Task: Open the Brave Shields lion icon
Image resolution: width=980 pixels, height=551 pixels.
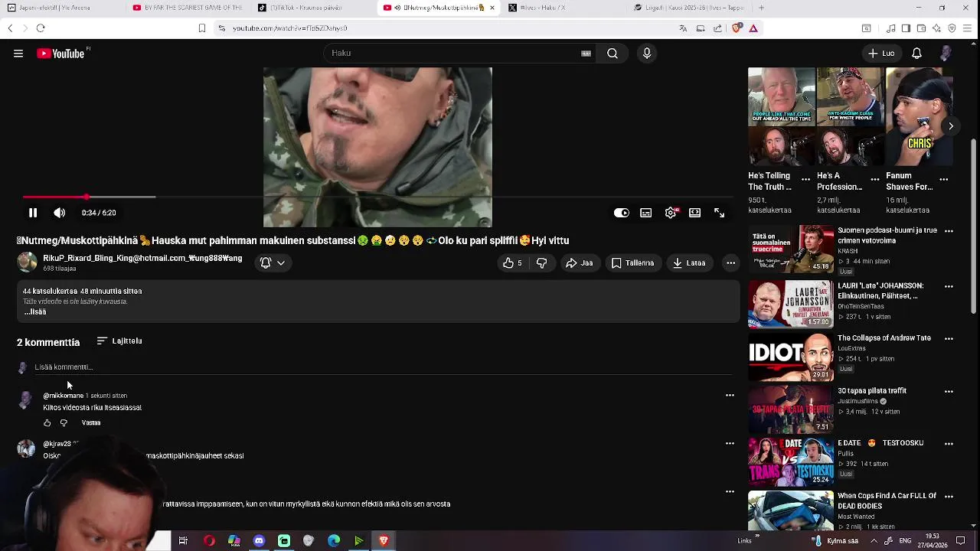Action: coord(737,28)
